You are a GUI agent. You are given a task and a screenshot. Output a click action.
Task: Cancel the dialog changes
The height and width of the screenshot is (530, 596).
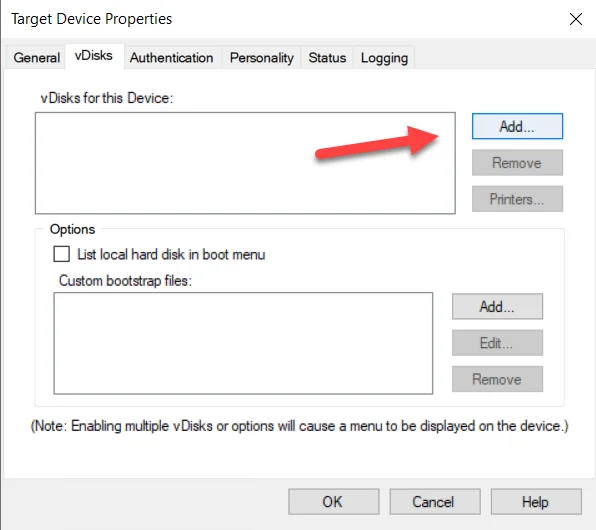click(435, 502)
